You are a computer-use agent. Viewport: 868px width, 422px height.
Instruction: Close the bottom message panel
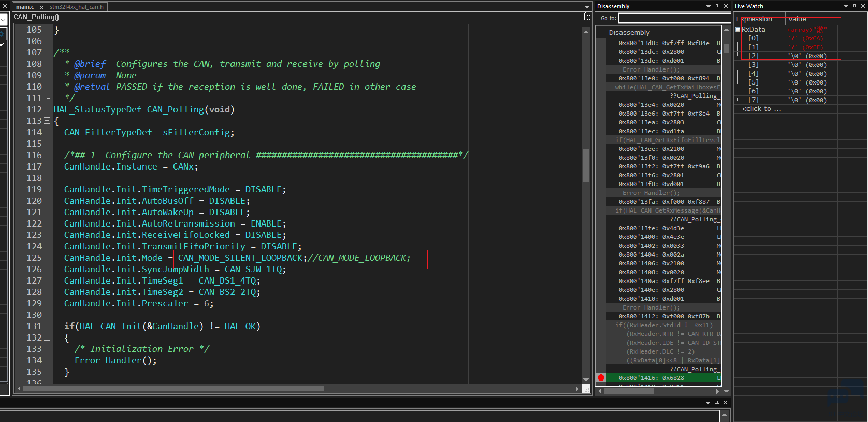726,402
